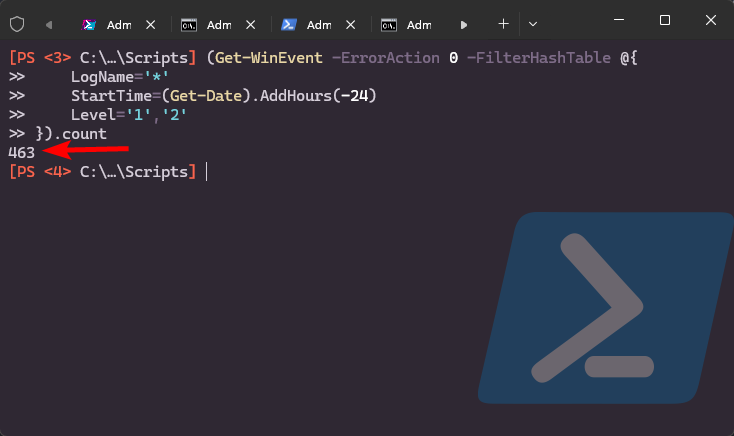Open a new tab with the plus button

pos(503,24)
